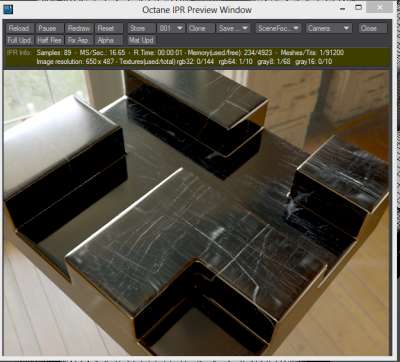
Task: Click the Clone button
Action: (201, 28)
